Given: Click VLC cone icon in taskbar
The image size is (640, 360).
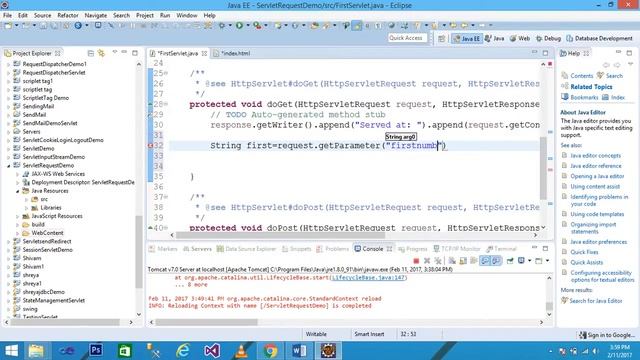Looking at the screenshot, I should [x=241, y=350].
